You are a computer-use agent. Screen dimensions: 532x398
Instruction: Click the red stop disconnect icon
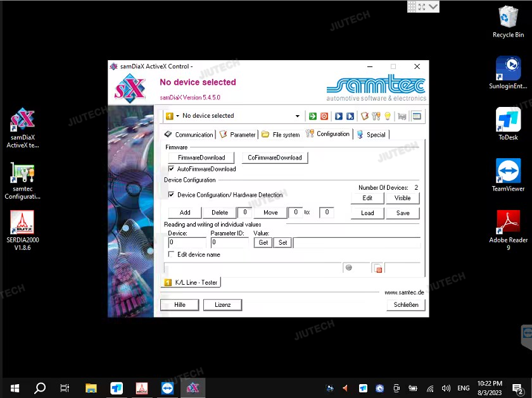(324, 116)
